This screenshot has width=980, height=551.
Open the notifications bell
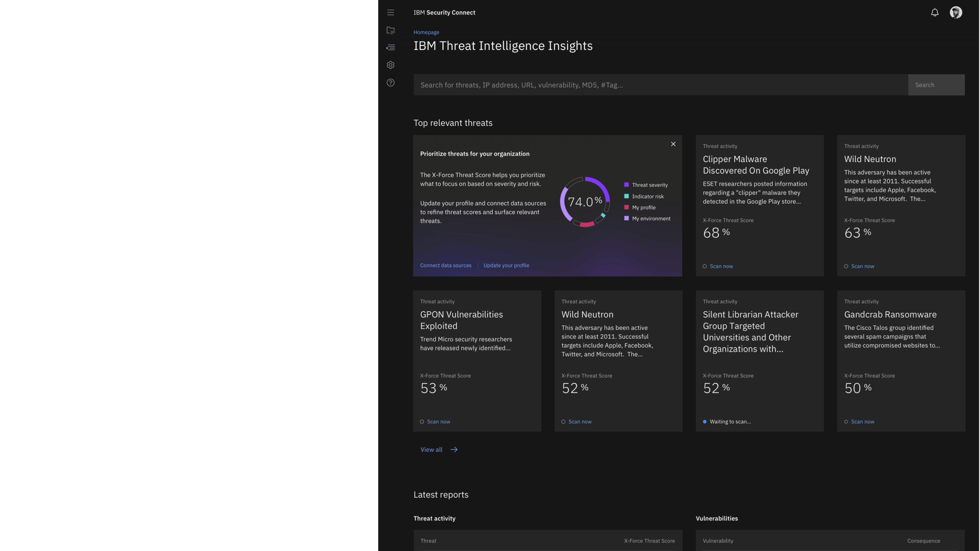click(x=935, y=13)
